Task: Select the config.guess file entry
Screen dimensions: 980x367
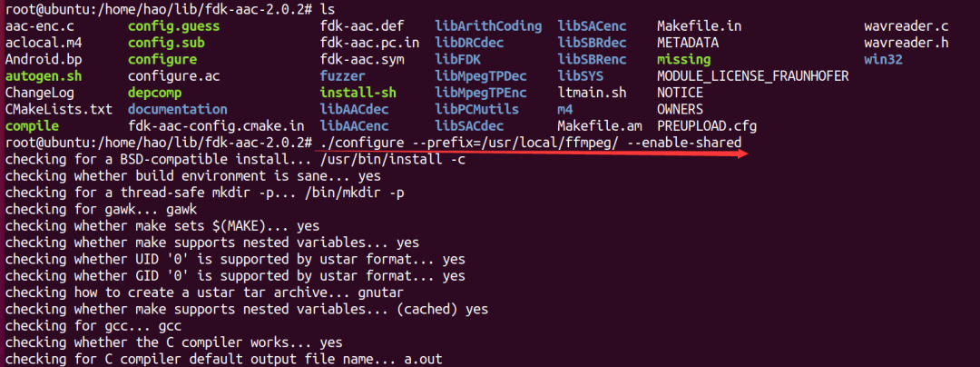Action: [x=173, y=26]
